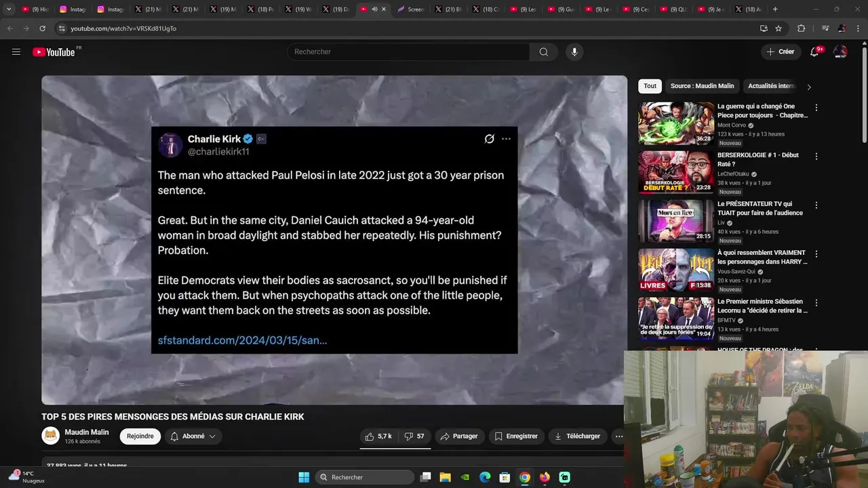Viewport: 868px width, 488px height.
Task: Open File Explorer from the taskbar
Action: click(445, 477)
